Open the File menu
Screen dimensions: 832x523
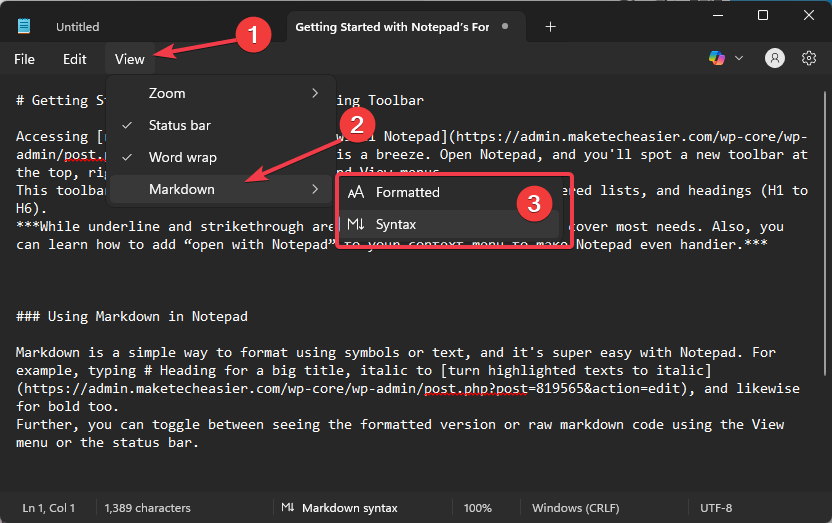pyautogui.click(x=24, y=59)
